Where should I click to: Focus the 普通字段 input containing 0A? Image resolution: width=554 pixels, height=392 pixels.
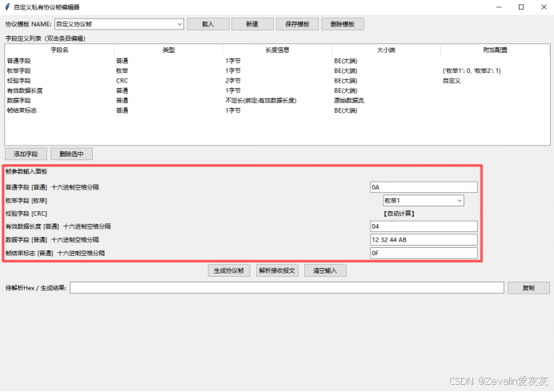[424, 187]
